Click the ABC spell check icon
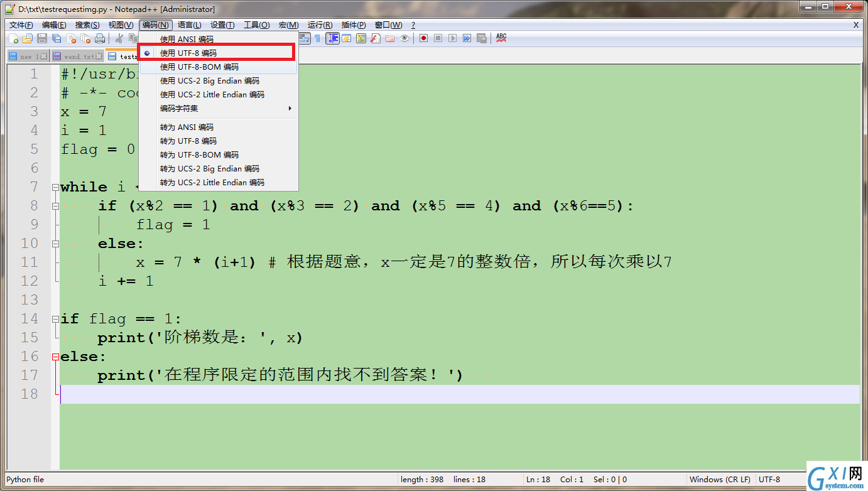The width and height of the screenshot is (868, 491). (x=501, y=38)
